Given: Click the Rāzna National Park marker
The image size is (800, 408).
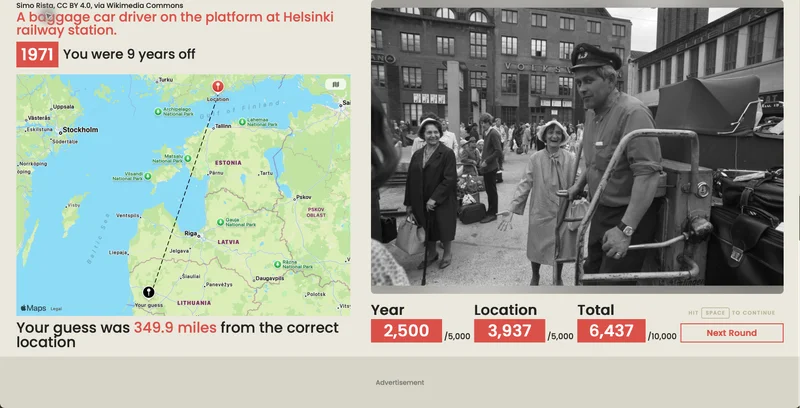Looking at the screenshot, I should coord(278,264).
